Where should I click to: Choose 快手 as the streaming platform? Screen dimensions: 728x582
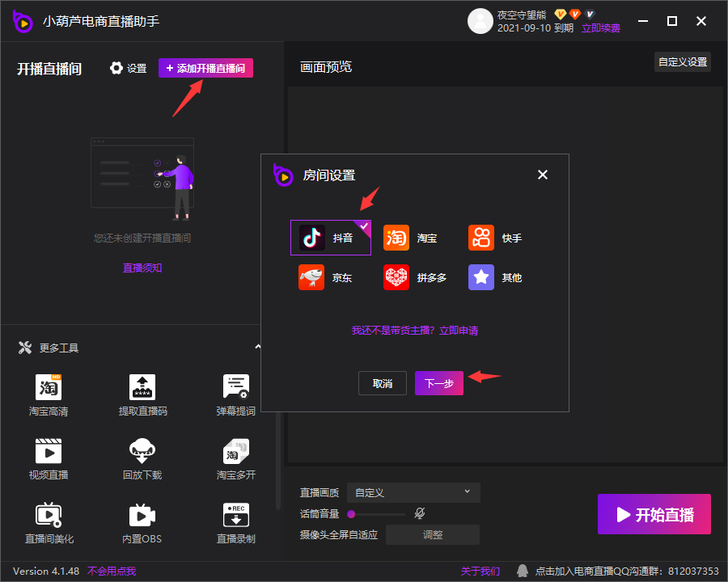(x=497, y=238)
